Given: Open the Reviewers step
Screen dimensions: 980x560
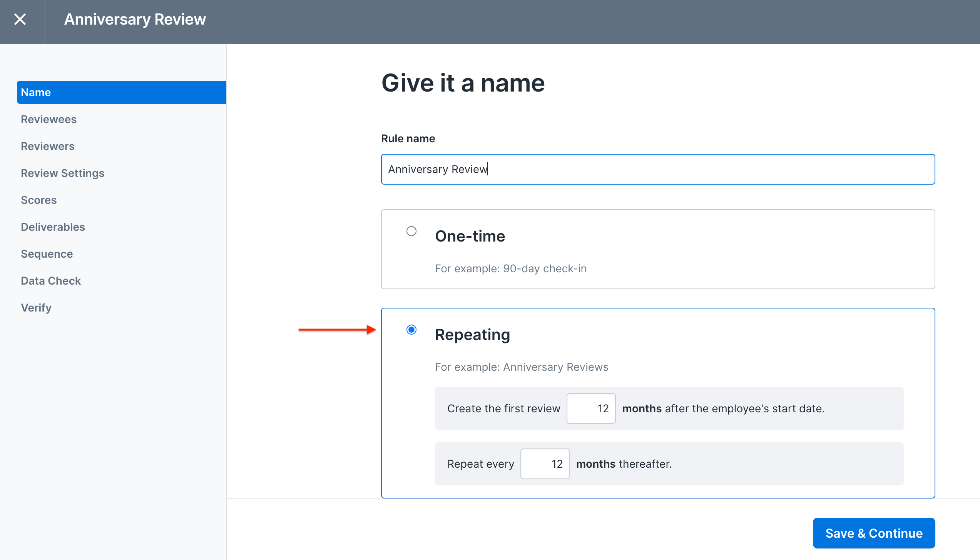Looking at the screenshot, I should pyautogui.click(x=48, y=146).
